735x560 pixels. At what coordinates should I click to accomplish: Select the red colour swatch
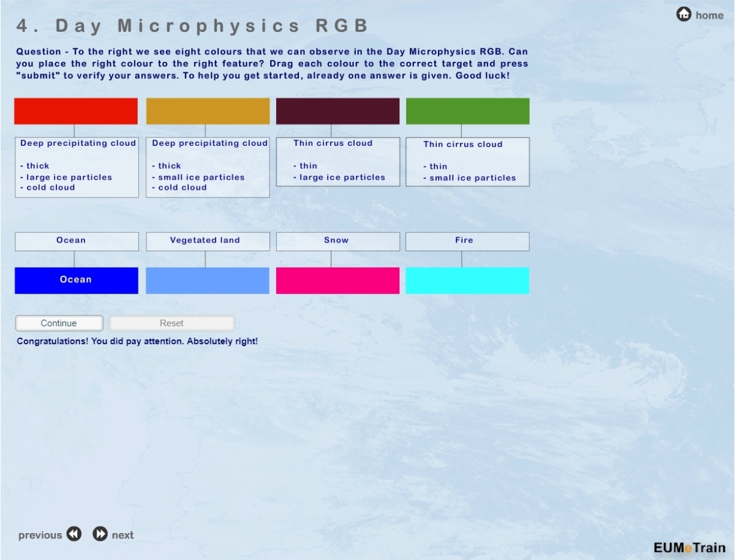pyautogui.click(x=76, y=111)
